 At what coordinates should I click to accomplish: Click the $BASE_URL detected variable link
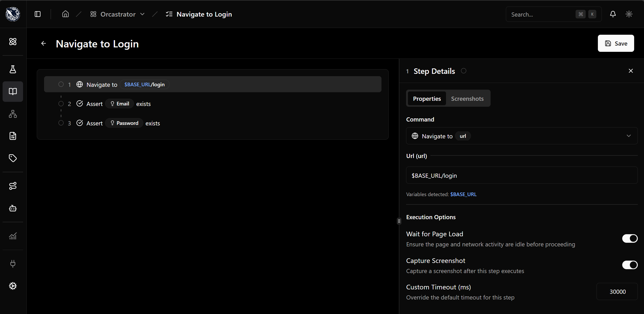[x=463, y=194]
